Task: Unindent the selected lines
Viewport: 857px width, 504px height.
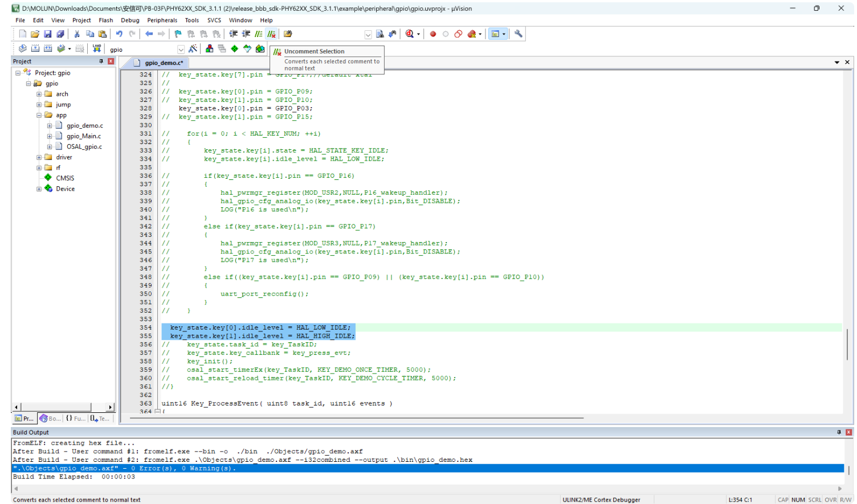Action: tap(246, 34)
